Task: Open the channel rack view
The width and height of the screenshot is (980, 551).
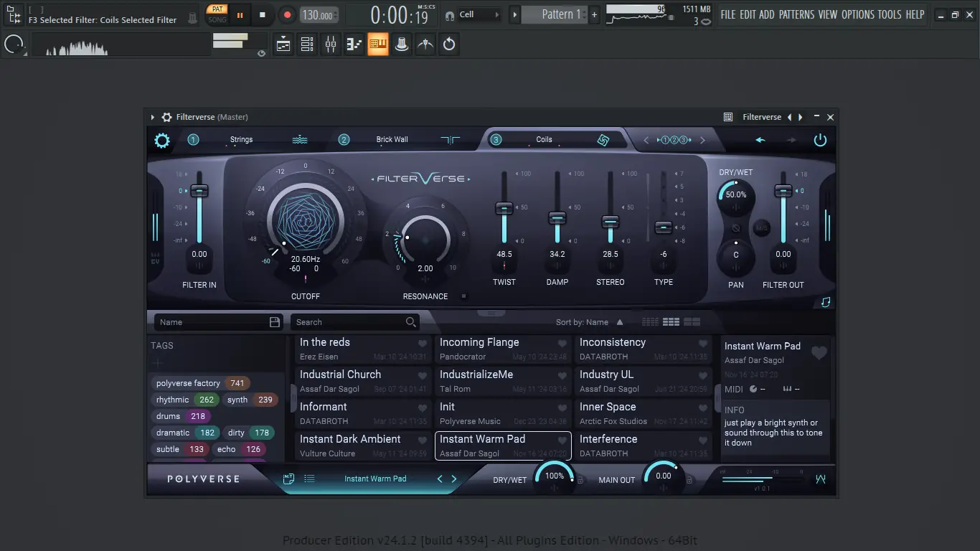Action: click(x=307, y=44)
